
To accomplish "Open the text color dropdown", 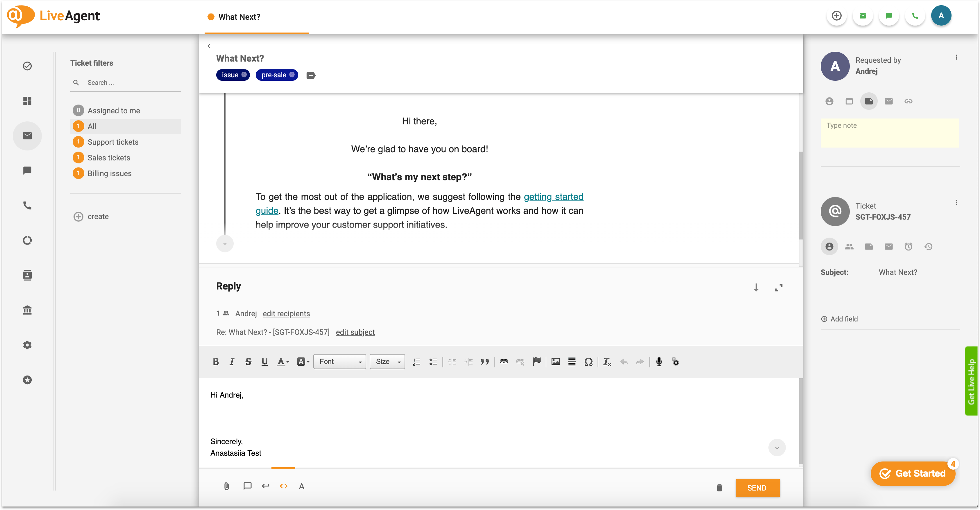I will [283, 362].
